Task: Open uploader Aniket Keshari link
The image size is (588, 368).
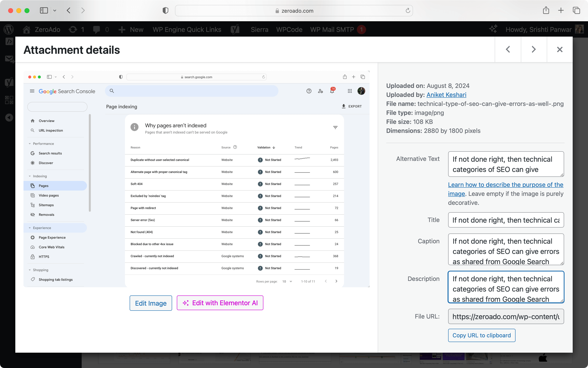Action: pyautogui.click(x=446, y=95)
